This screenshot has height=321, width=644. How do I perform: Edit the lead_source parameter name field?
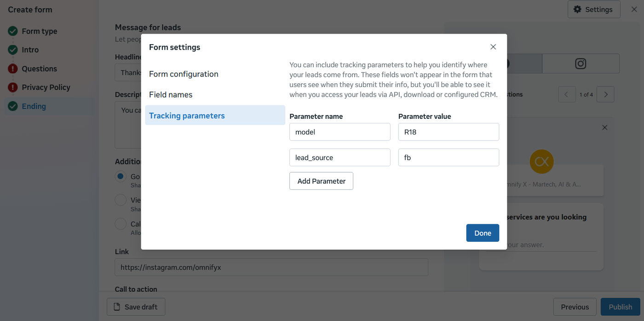coord(339,158)
